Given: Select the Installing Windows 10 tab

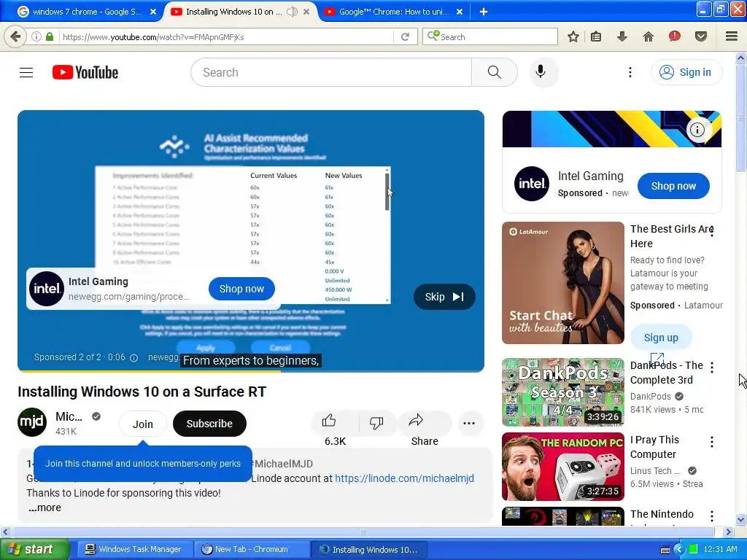Looking at the screenshot, I should click(x=233, y=12).
